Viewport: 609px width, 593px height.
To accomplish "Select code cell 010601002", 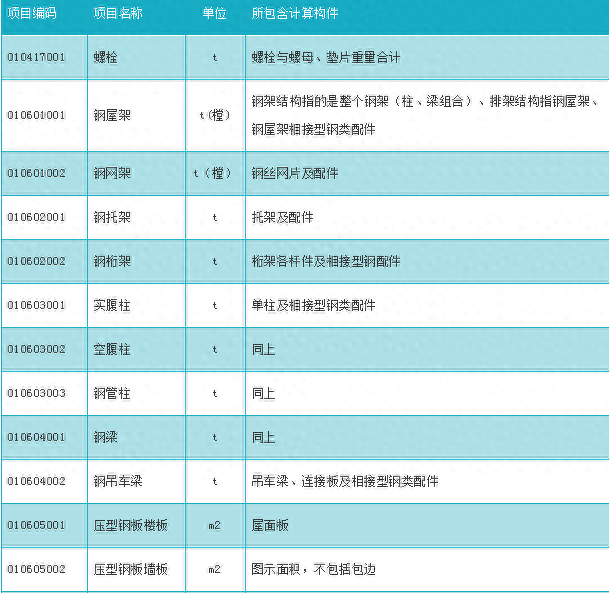I will point(36,173).
